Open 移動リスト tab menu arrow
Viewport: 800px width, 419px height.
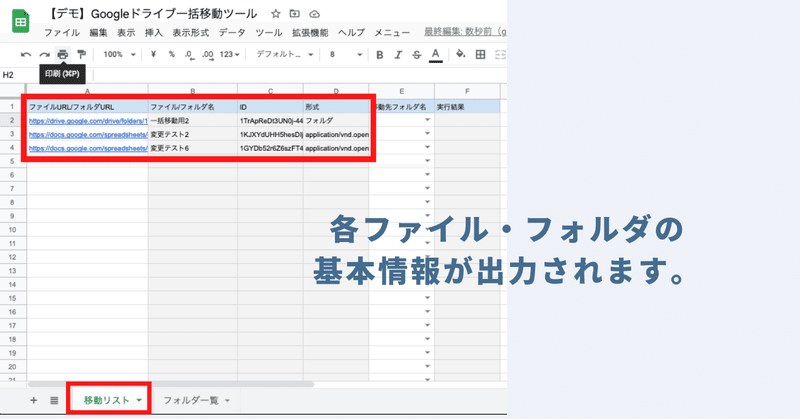[x=139, y=401]
